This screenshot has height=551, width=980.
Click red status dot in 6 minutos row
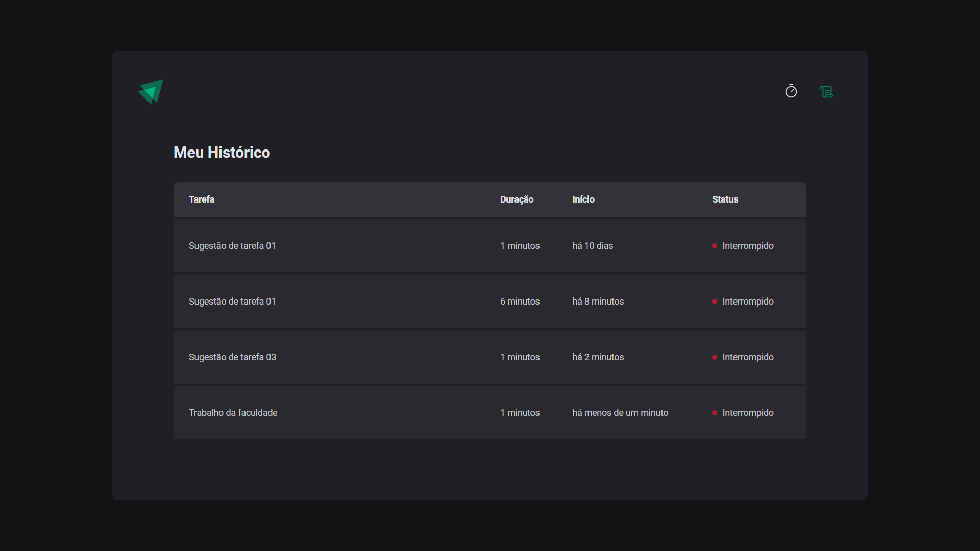point(715,302)
